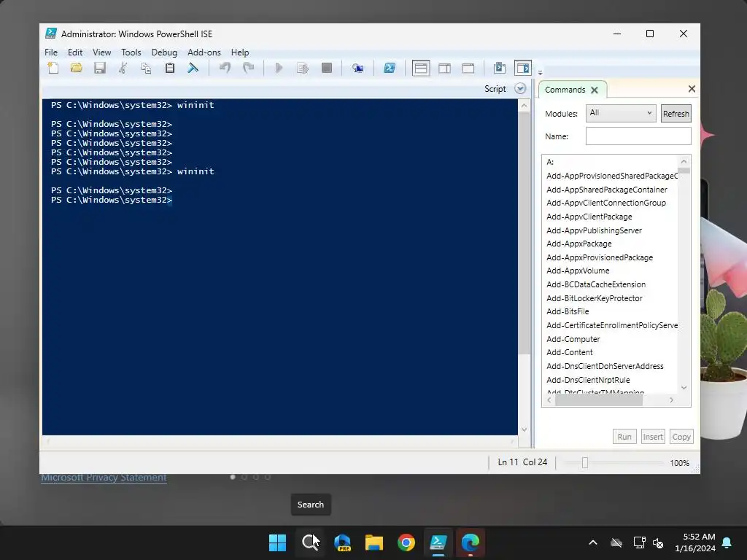
Task: Open the Edit menu
Action: tap(75, 52)
